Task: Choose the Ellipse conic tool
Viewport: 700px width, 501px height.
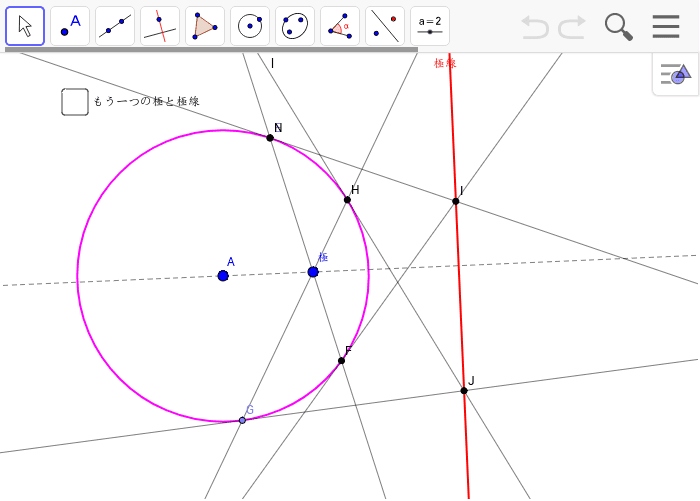Action: 295,26
